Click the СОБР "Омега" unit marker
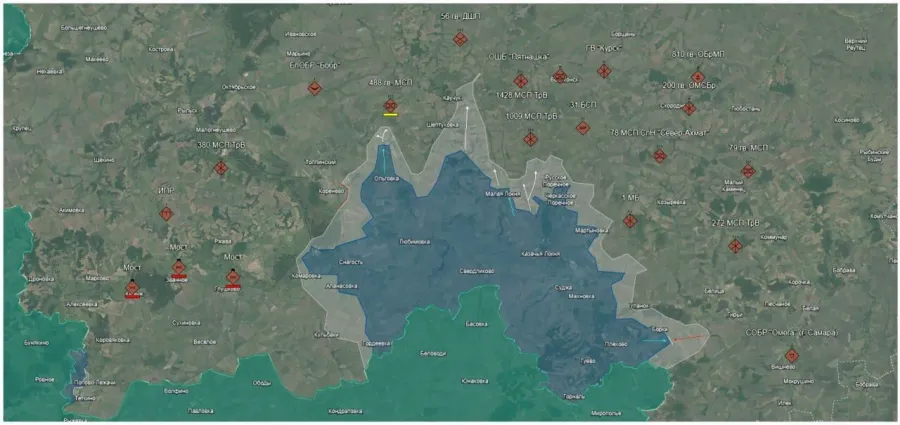900x425 pixels. click(x=792, y=355)
